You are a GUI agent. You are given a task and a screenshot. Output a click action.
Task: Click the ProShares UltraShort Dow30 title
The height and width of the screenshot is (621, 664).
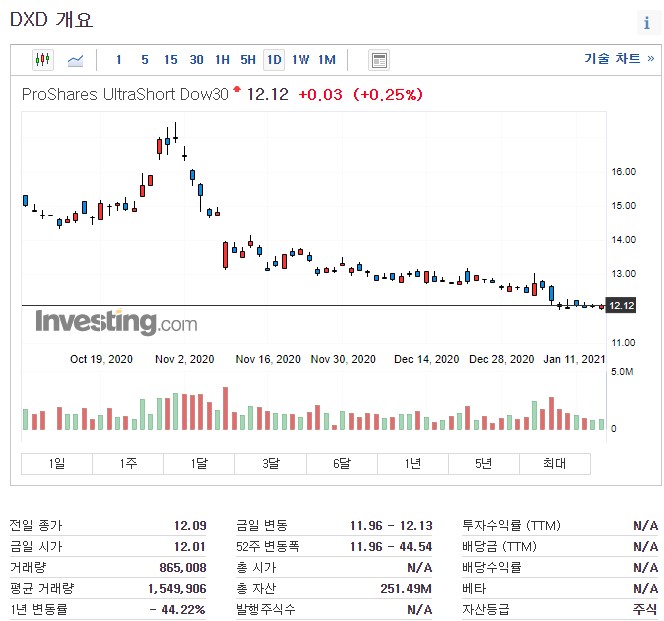[125, 94]
